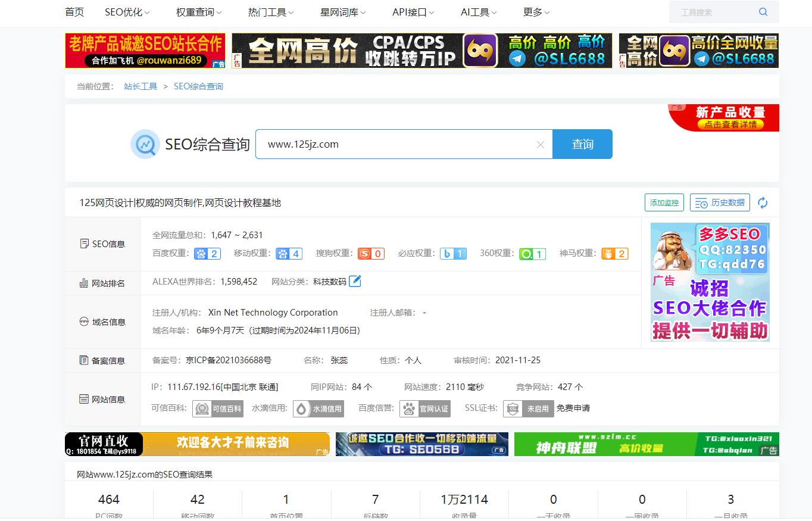The image size is (812, 521).
Task: Click the SSL 未启用 badge
Action: point(529,408)
